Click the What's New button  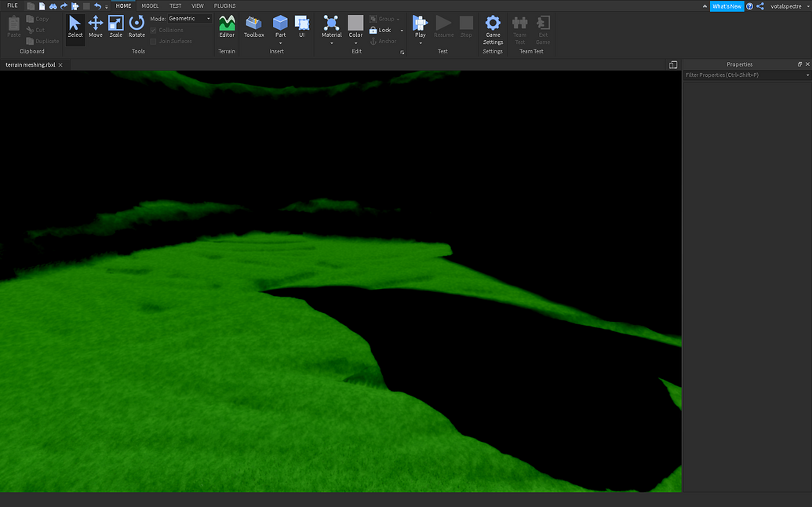point(726,6)
